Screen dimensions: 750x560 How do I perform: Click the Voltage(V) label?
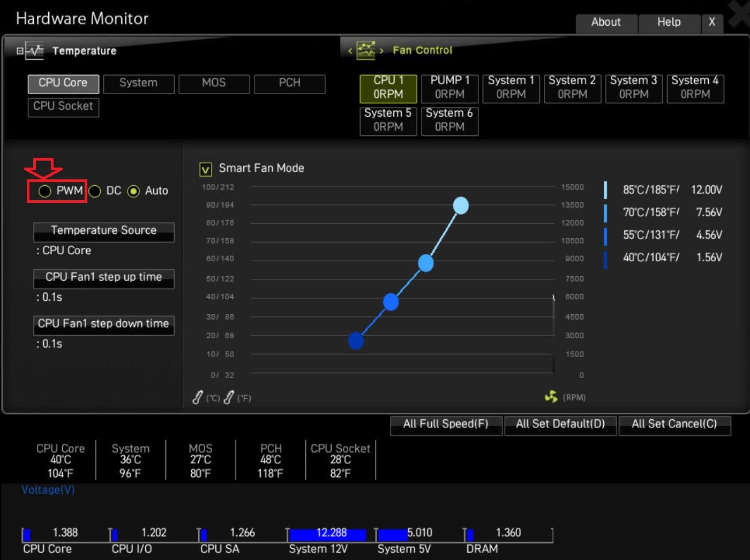click(48, 490)
